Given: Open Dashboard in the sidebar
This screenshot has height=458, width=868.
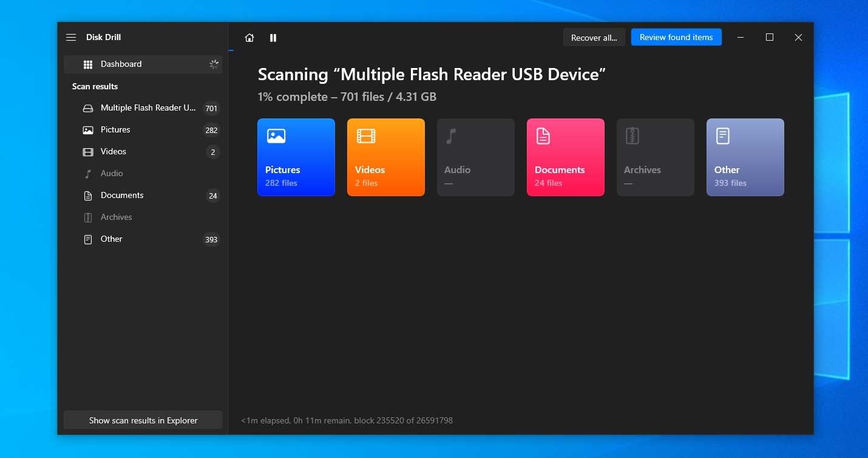Looking at the screenshot, I should click(x=143, y=64).
